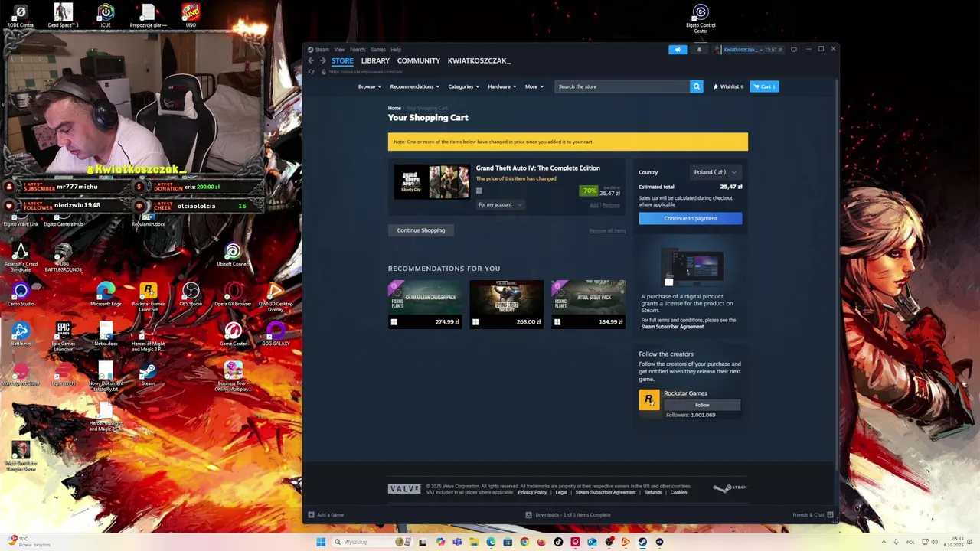Open Elgato Control Center desktop icon

(701, 18)
